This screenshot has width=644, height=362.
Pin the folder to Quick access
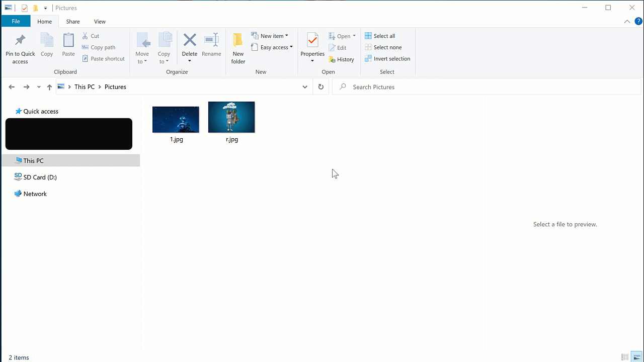click(20, 49)
